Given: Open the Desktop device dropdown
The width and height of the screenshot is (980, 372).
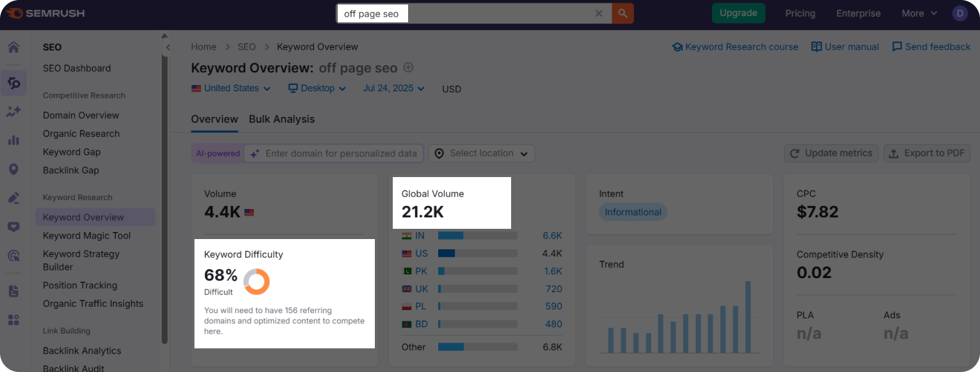Looking at the screenshot, I should click(x=317, y=88).
